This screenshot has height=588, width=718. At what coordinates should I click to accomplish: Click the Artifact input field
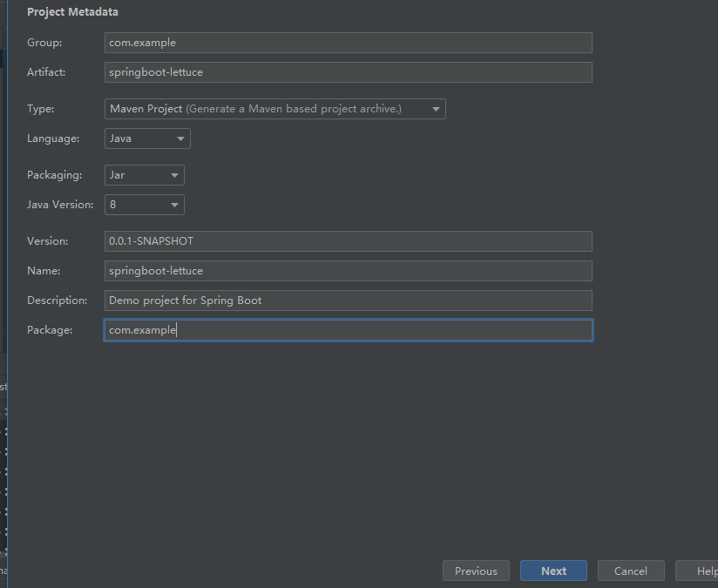point(348,72)
